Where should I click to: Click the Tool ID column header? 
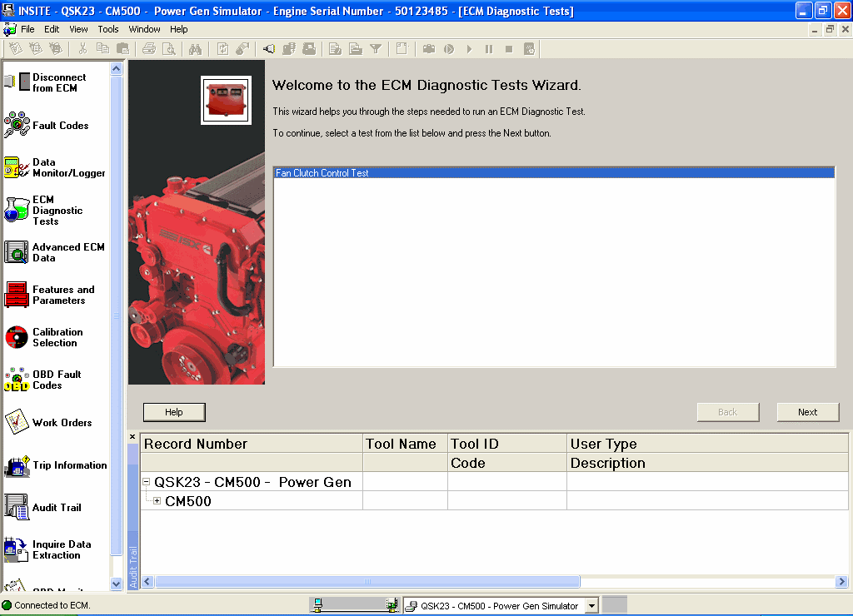(507, 444)
